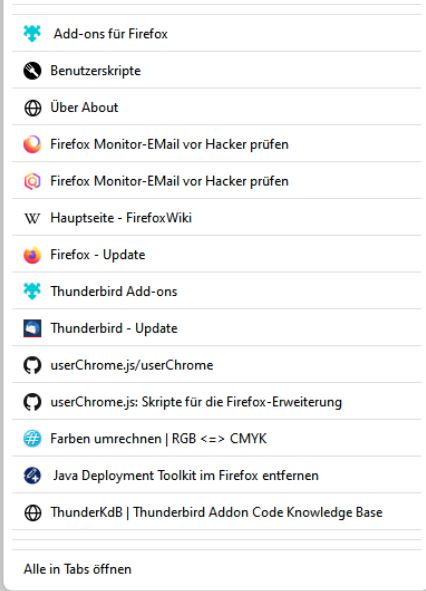Click the Wikipedia W icon for Hauptseite
The height and width of the screenshot is (591, 426).
coord(32,218)
